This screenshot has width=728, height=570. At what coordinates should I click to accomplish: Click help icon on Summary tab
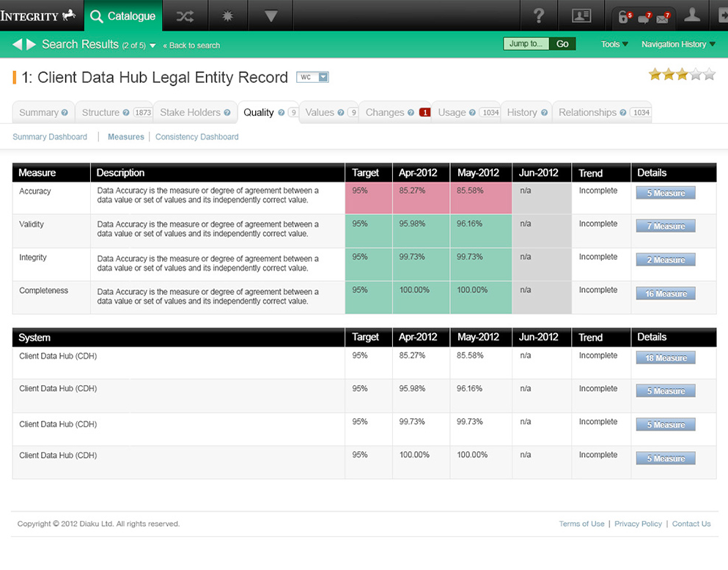pyautogui.click(x=65, y=112)
